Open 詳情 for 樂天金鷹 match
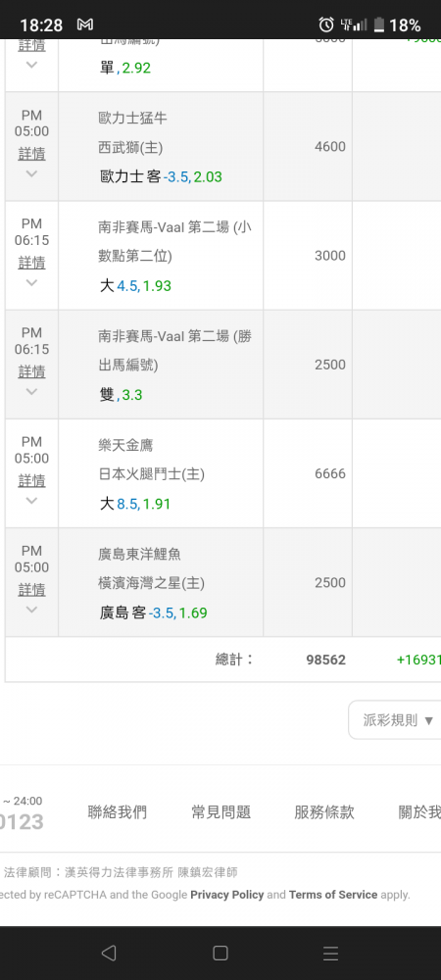 pos(31,480)
